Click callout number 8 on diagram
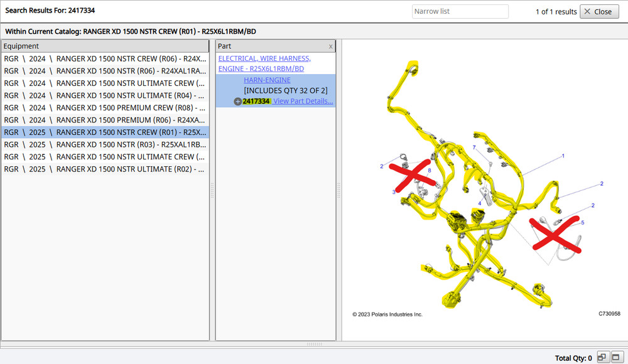The height and width of the screenshot is (364, 628). (430, 170)
